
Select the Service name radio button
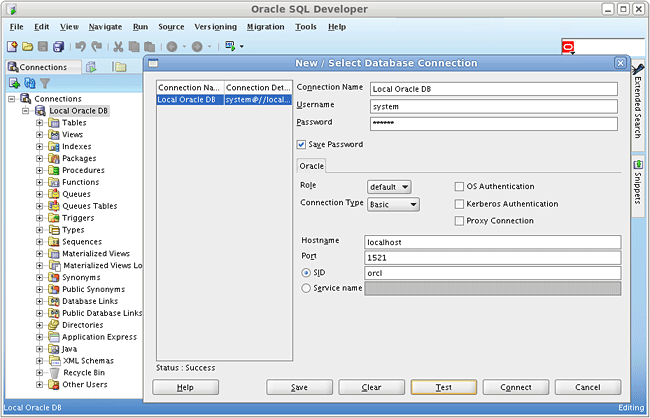click(x=306, y=288)
